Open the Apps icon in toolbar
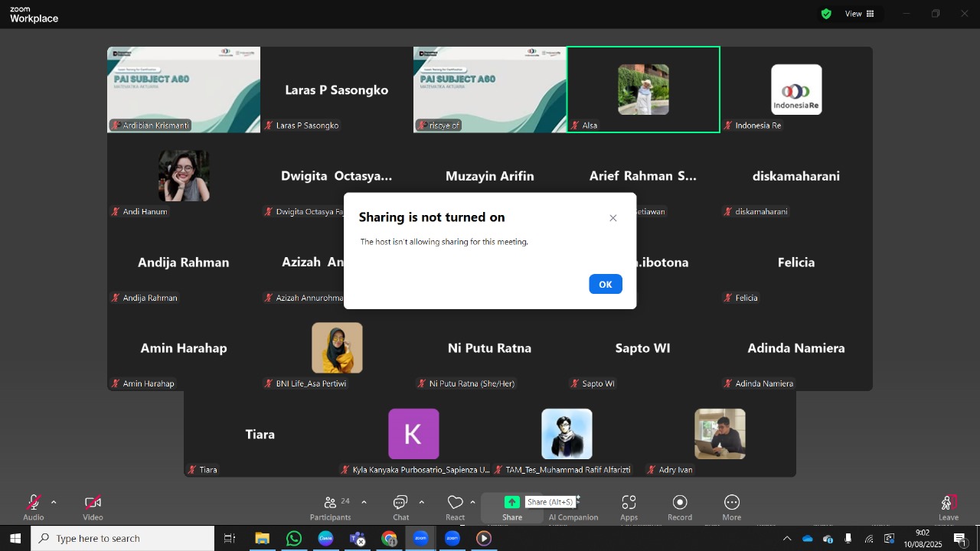This screenshot has width=980, height=551. [x=629, y=503]
